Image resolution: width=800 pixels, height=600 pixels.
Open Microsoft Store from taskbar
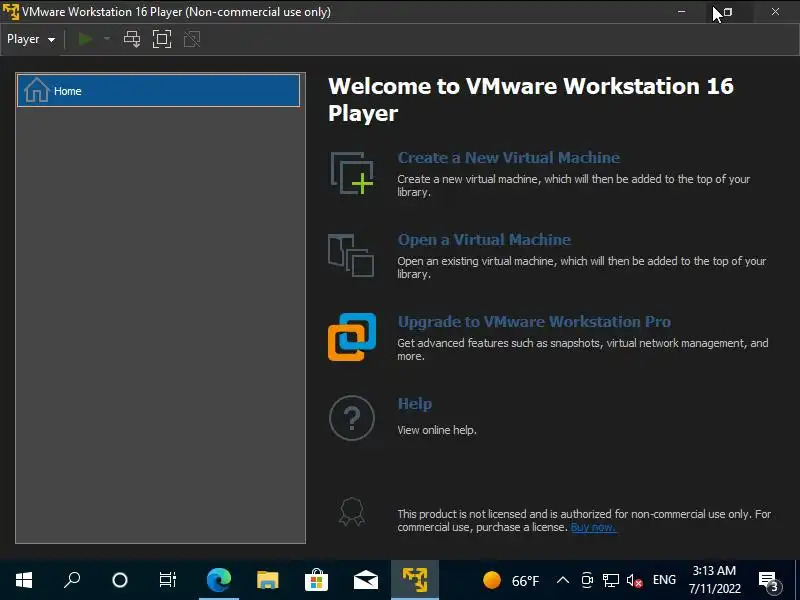(x=316, y=580)
